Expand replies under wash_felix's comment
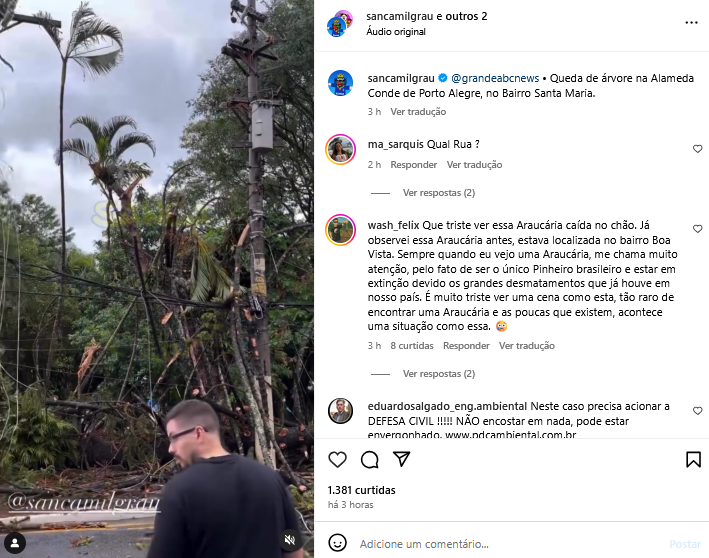The height and width of the screenshot is (558, 709). pos(439,374)
